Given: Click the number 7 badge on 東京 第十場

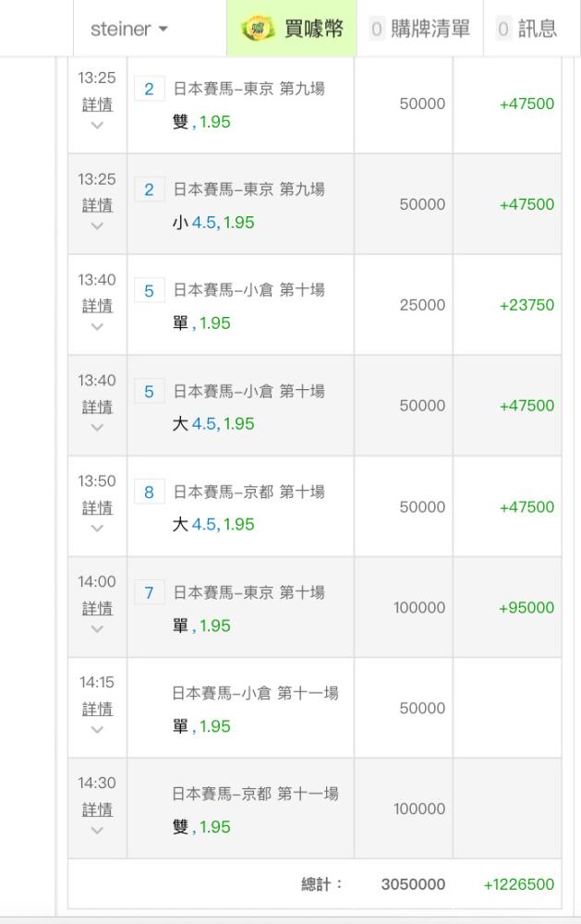Looking at the screenshot, I should point(149,592).
